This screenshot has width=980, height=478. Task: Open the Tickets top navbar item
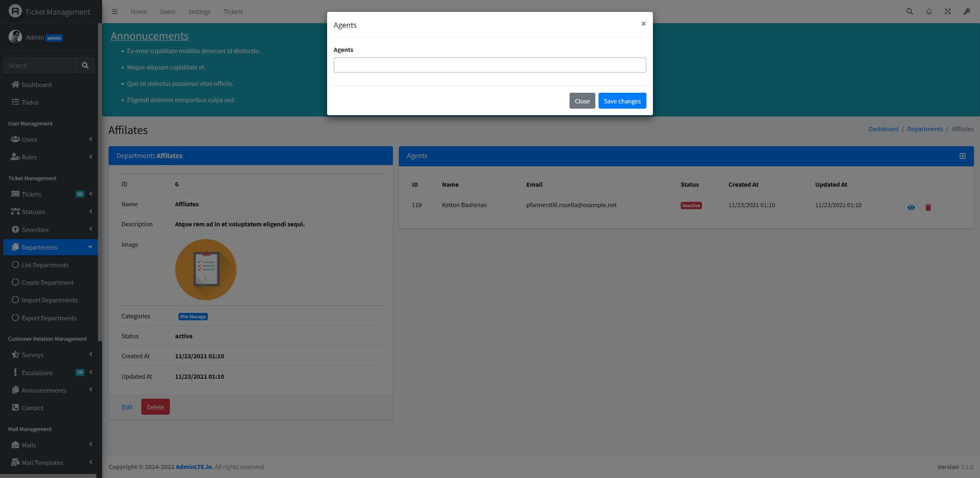pos(233,11)
